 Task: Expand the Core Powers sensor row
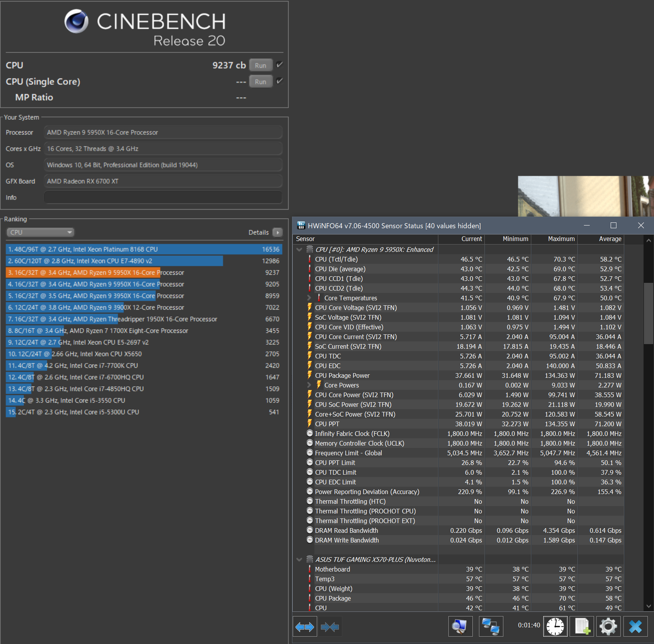click(x=309, y=385)
